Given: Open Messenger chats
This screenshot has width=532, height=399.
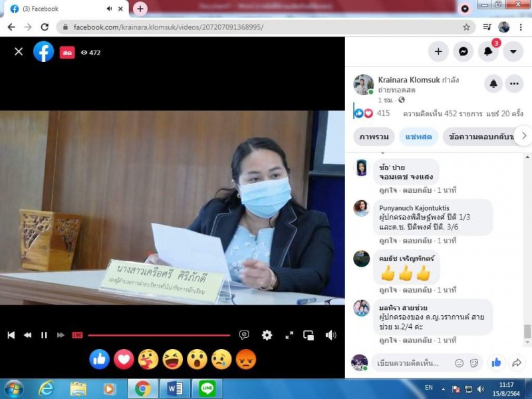Looking at the screenshot, I should pyautogui.click(x=463, y=51).
